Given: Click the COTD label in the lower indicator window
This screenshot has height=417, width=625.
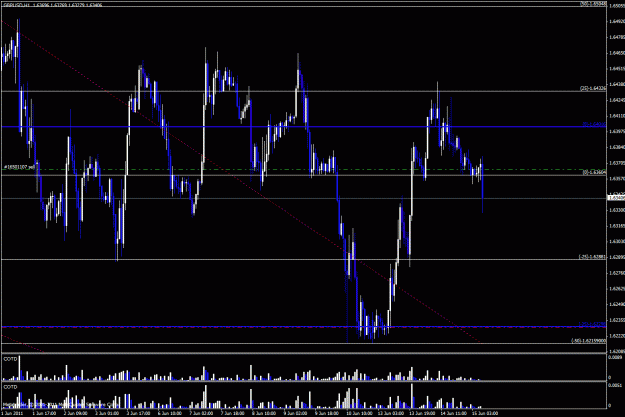Looking at the screenshot, I should (10, 387).
